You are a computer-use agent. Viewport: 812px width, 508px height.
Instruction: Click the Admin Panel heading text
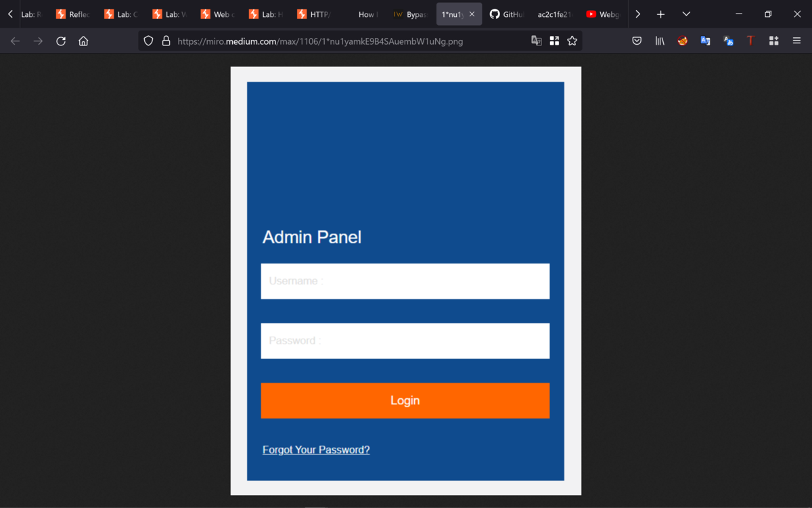tap(312, 237)
